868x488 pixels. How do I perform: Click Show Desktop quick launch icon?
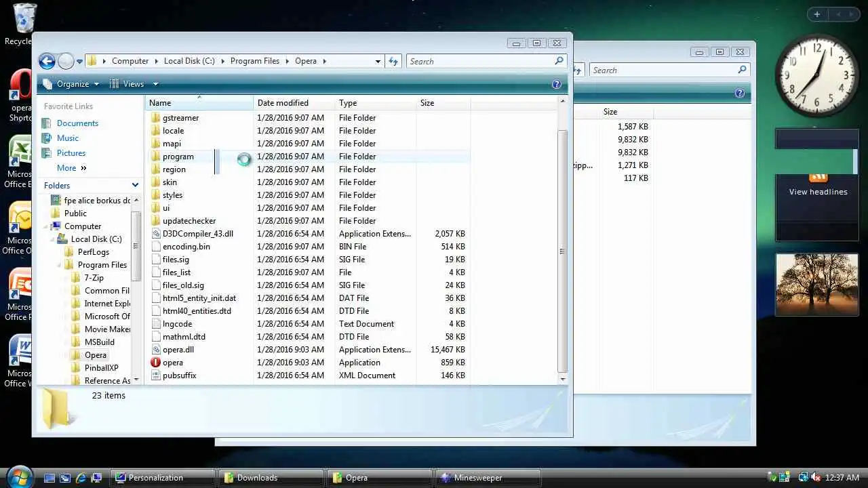[x=49, y=478]
